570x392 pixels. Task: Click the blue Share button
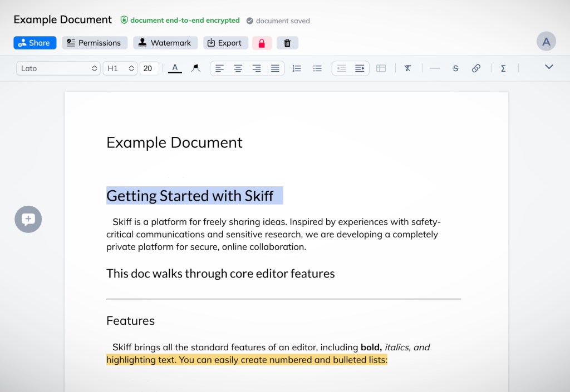click(35, 43)
